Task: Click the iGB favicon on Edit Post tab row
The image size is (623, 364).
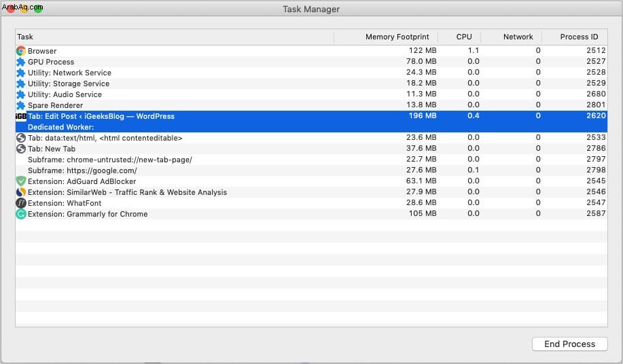Action: (21, 116)
